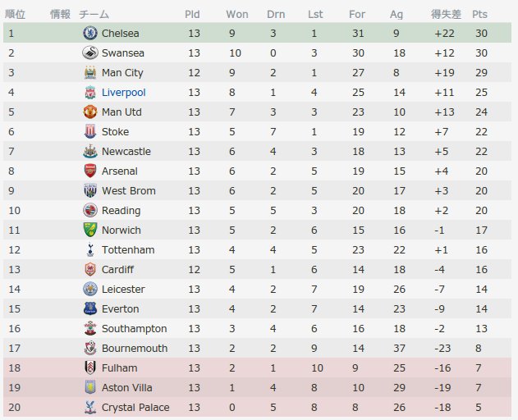Select the Fulham row in relegation zone
This screenshot has height=420, width=518.
[x=257, y=367]
